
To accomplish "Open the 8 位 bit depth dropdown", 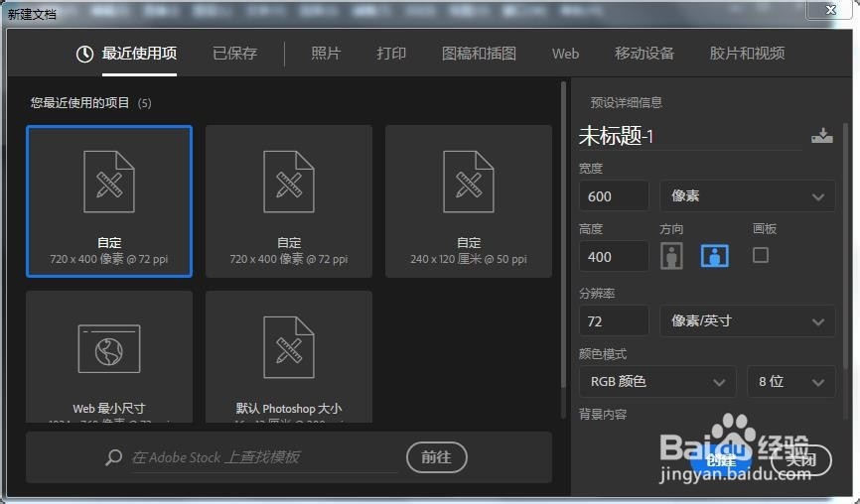I will [x=790, y=381].
